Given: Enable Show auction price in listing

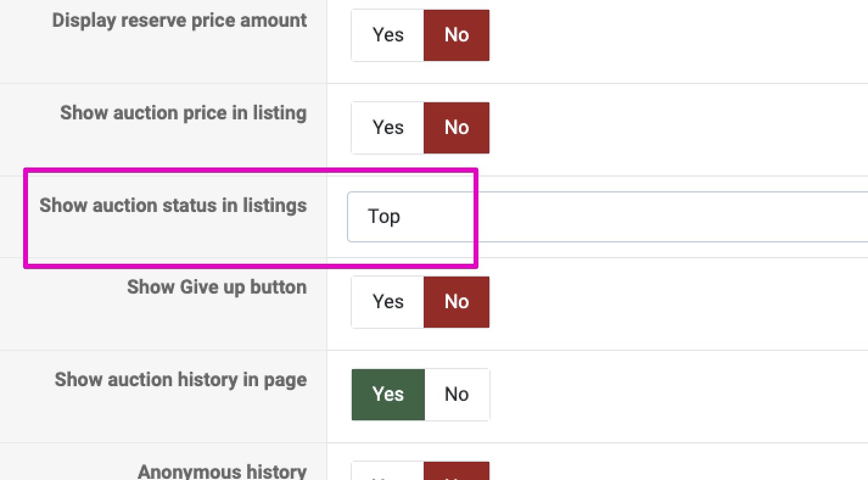Looking at the screenshot, I should (388, 127).
